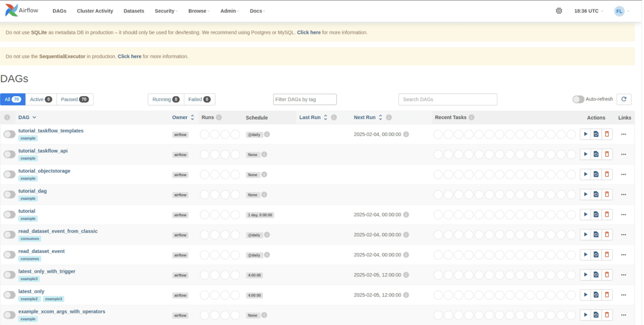Unpause read_dataset_event_from_classic DAG
The image size is (644, 325).
[x=9, y=235]
